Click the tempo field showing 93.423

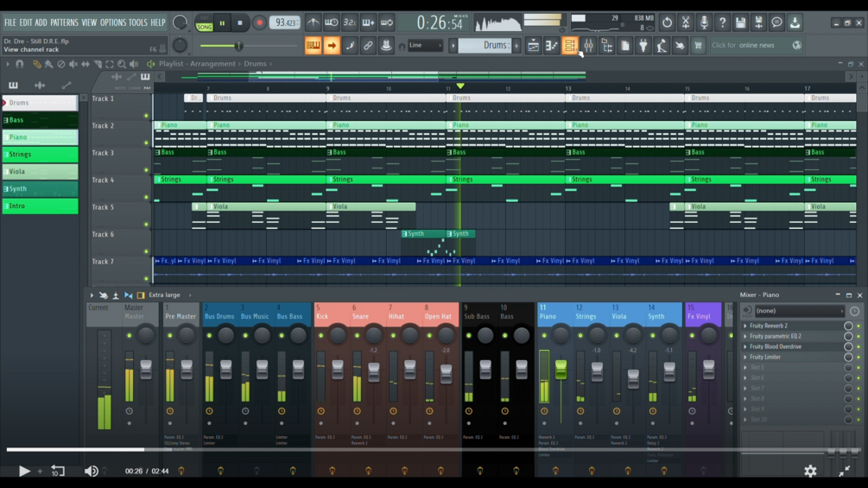pos(285,22)
